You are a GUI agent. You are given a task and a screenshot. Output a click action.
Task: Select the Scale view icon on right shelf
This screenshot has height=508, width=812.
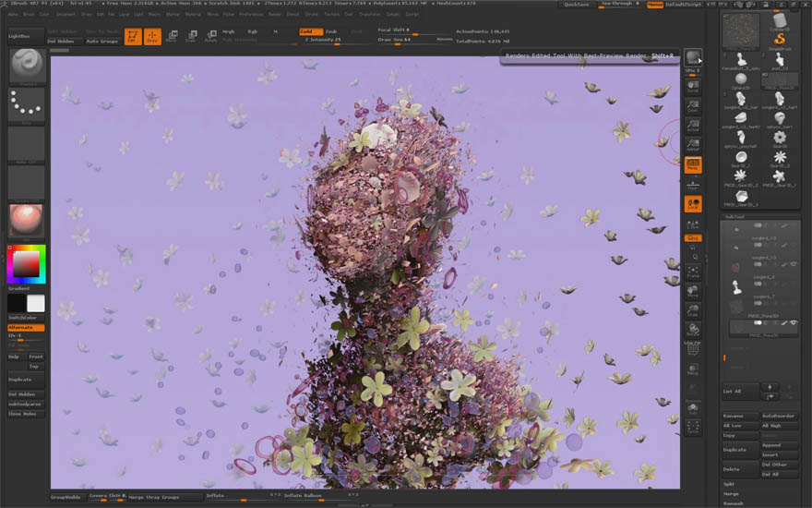click(x=693, y=310)
